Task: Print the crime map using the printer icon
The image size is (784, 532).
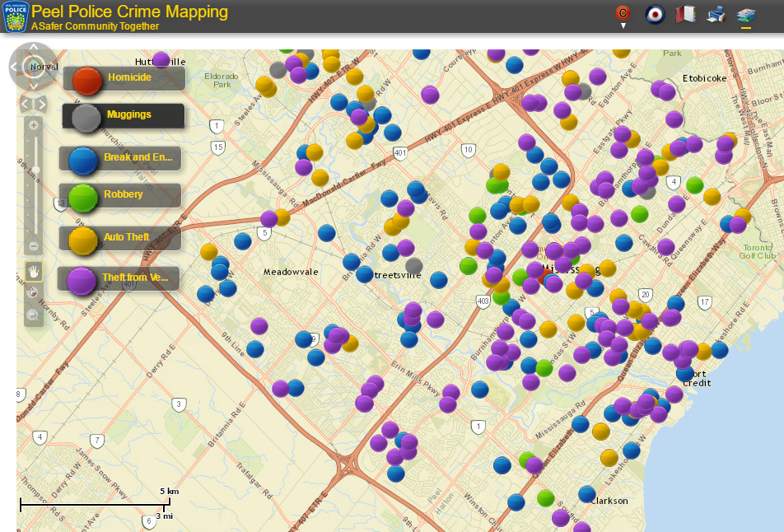Action: 715,13
